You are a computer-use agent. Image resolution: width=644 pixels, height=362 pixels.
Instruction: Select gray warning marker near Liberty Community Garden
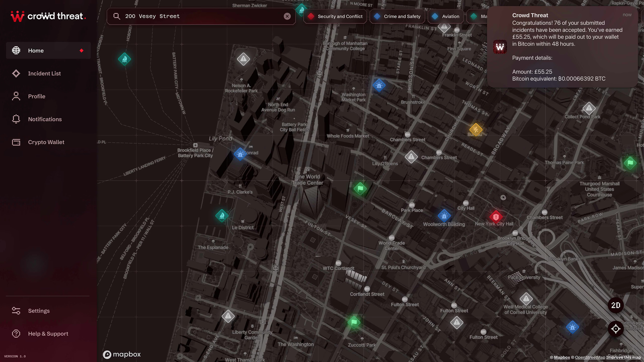[x=228, y=316]
